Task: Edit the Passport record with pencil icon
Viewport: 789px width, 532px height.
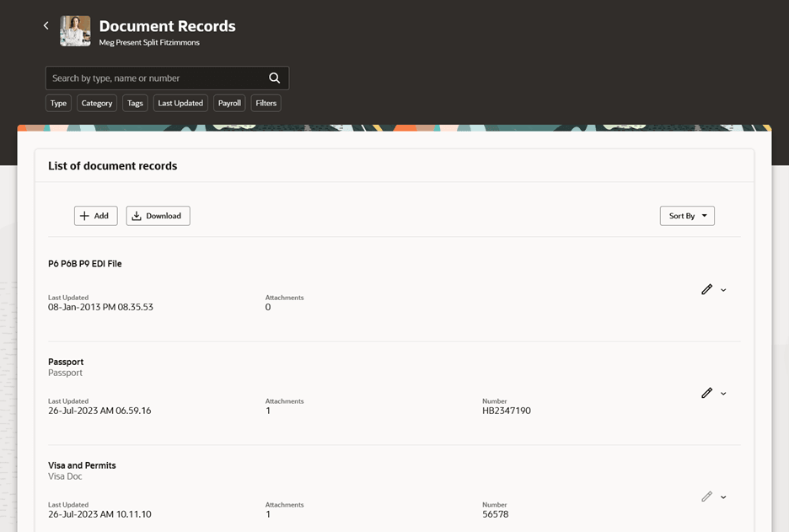Action: pyautogui.click(x=707, y=393)
